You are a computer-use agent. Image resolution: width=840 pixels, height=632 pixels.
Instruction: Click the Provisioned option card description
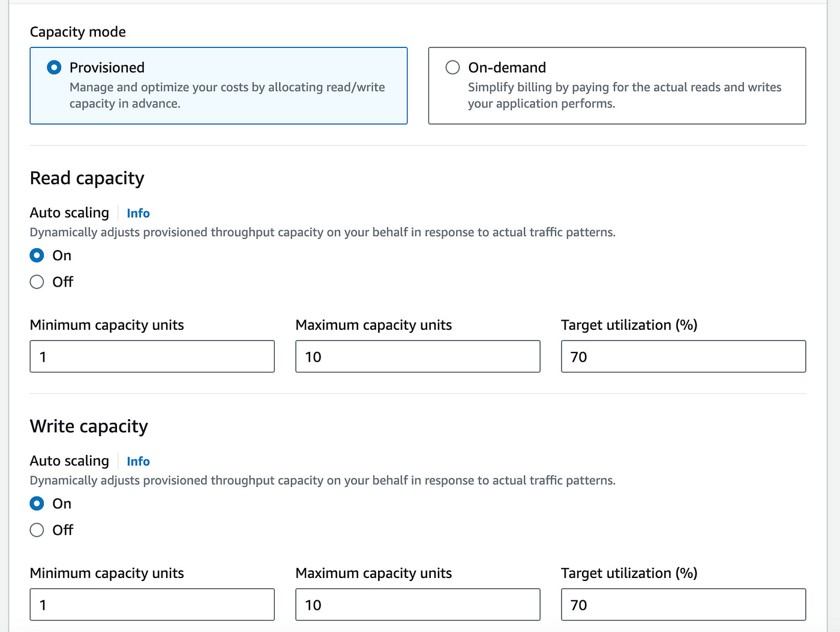coord(227,95)
